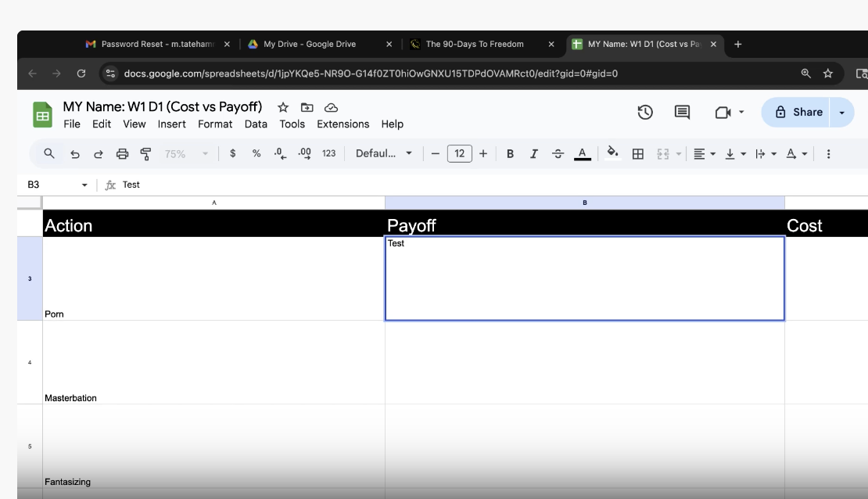Screen dimensions: 868x499
Task: Expand the Meet camera dropdown arrow
Action: (741, 112)
